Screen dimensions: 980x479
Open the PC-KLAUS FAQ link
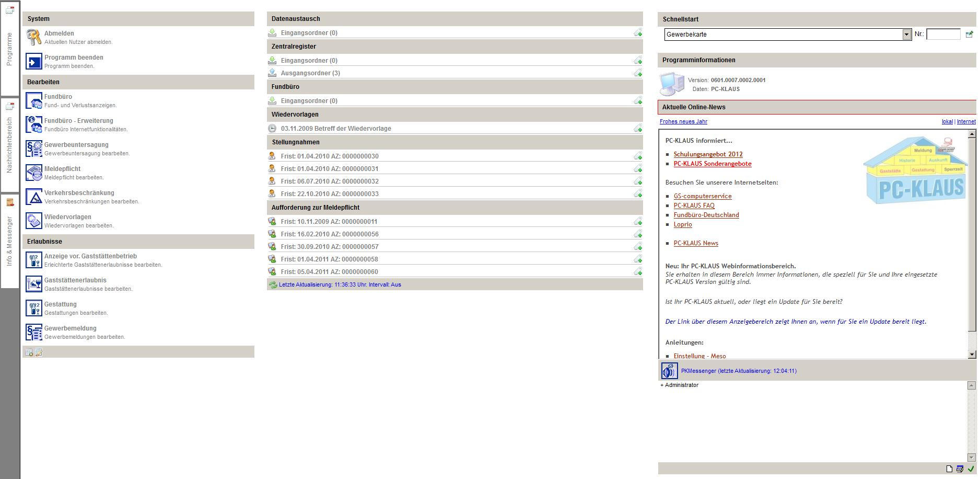tap(694, 206)
